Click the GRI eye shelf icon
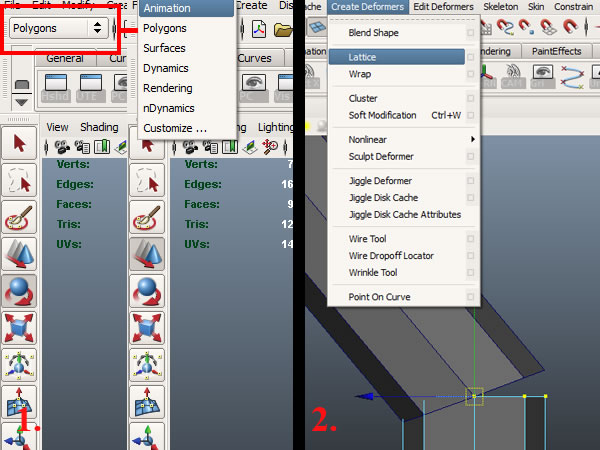The width and height of the screenshot is (600, 450). (543, 77)
